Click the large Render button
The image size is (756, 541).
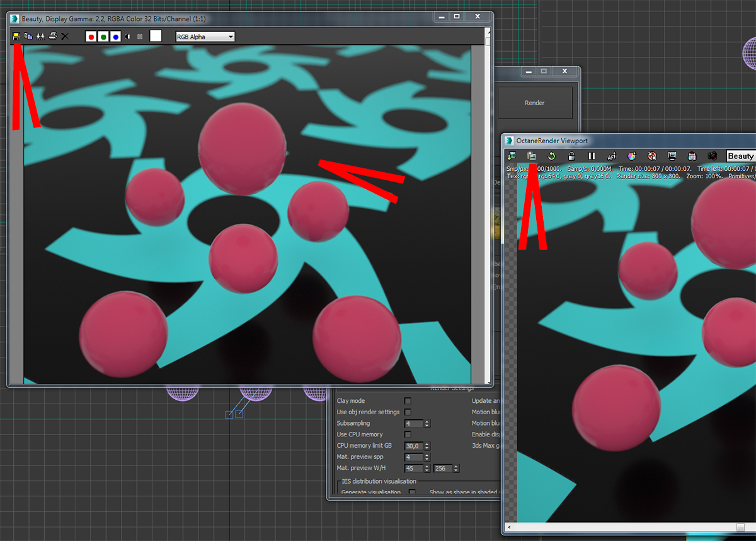coord(535,103)
